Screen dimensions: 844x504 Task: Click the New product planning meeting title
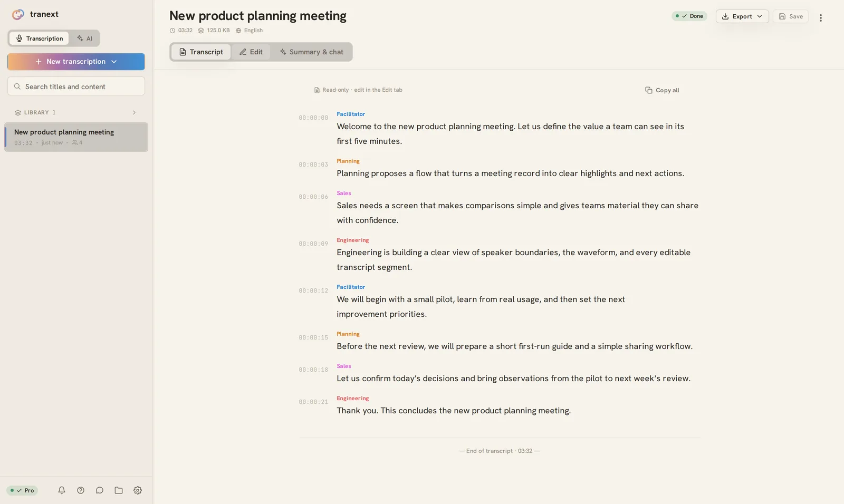(258, 16)
